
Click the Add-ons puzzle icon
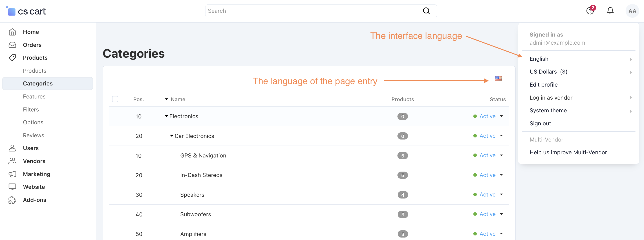tap(12, 200)
